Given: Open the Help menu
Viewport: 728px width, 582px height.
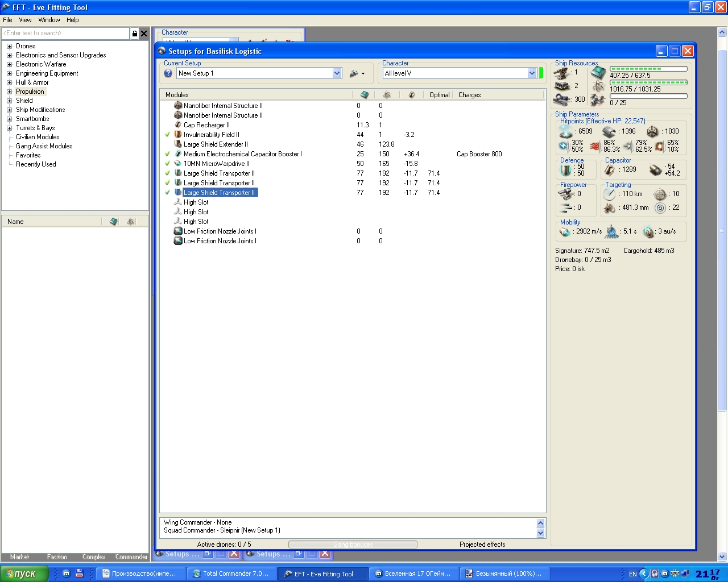Looking at the screenshot, I should pyautogui.click(x=72, y=20).
